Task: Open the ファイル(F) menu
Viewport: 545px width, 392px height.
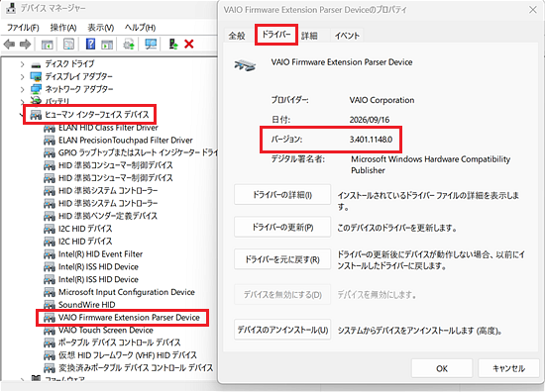Action: pyautogui.click(x=23, y=28)
